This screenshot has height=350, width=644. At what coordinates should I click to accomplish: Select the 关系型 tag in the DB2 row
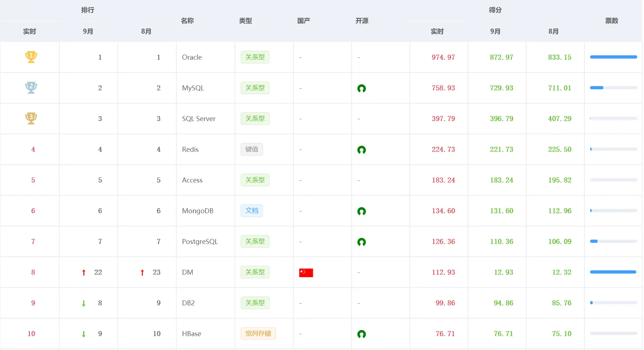[255, 303]
